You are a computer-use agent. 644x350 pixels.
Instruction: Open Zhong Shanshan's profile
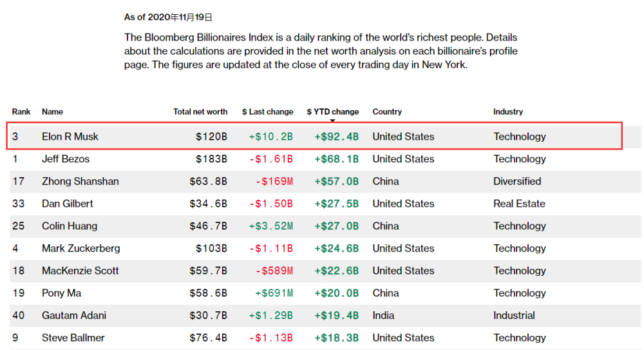[x=80, y=181]
